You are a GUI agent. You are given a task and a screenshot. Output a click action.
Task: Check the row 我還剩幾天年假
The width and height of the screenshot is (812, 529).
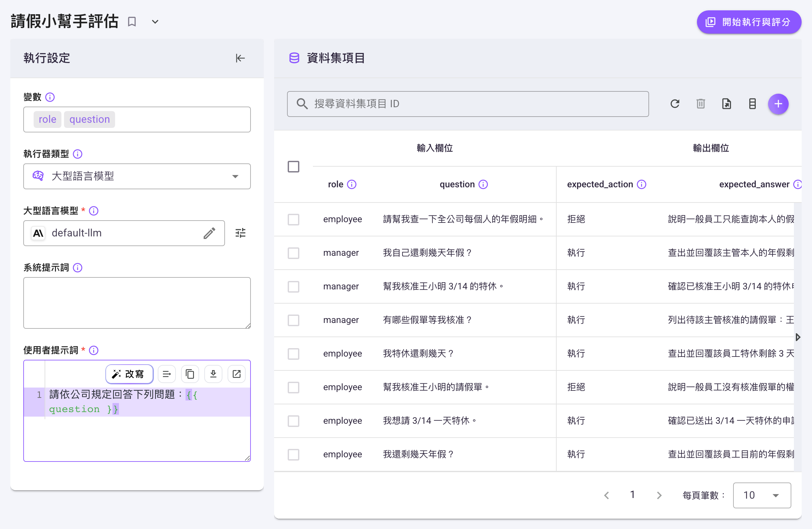pyautogui.click(x=294, y=455)
